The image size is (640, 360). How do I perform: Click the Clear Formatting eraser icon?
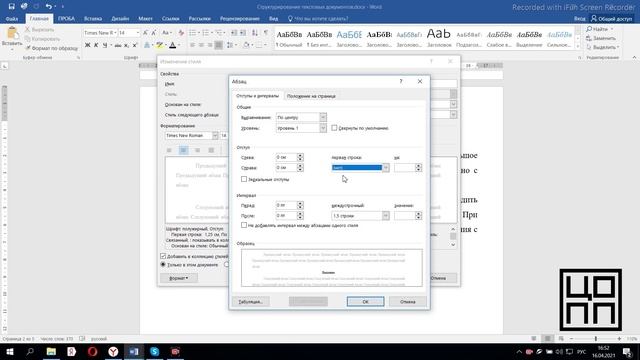(181, 33)
